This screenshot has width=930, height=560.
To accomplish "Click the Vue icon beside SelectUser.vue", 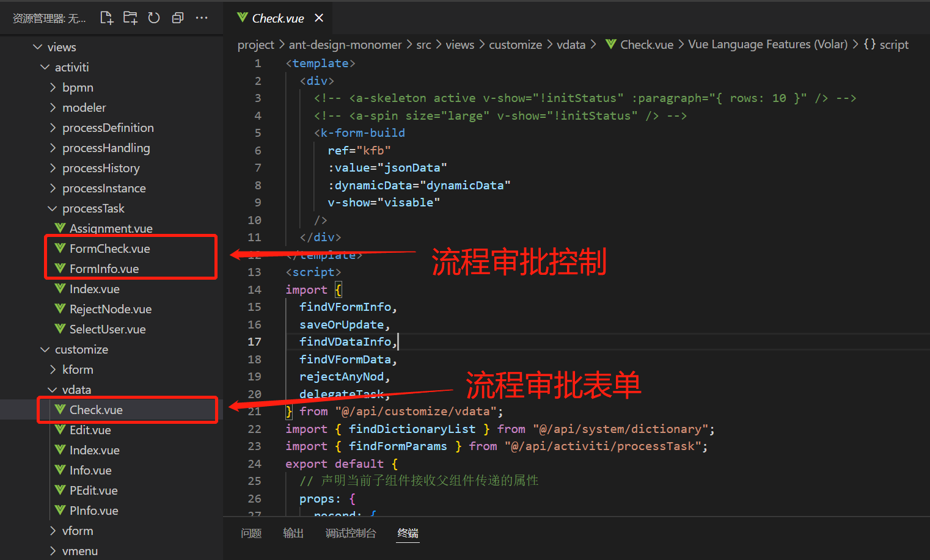I will point(60,329).
